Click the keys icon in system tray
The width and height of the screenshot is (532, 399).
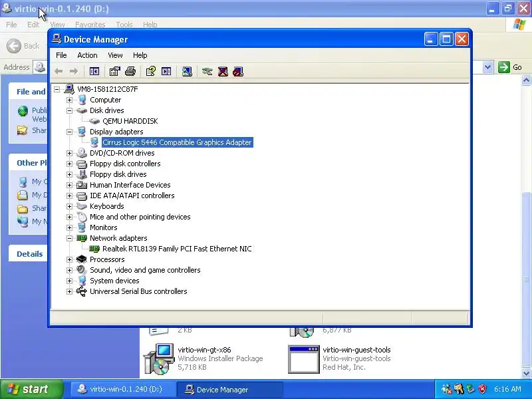459,389
